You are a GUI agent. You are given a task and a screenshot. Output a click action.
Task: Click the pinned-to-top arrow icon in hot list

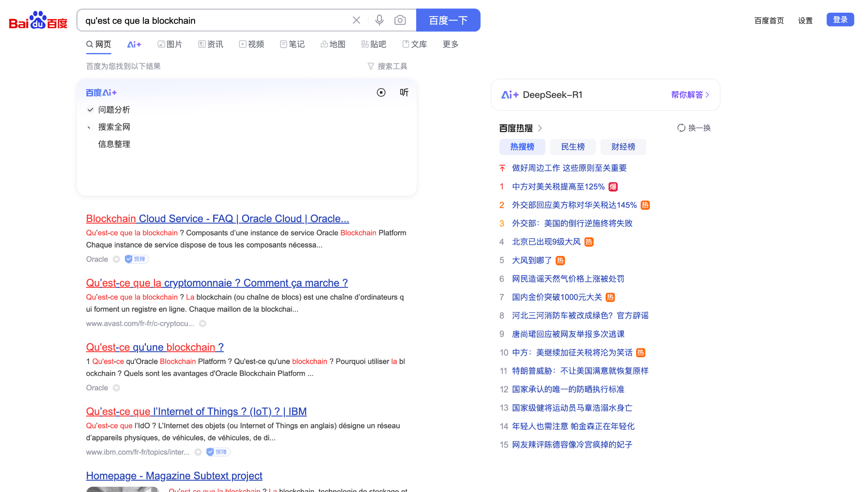point(502,168)
